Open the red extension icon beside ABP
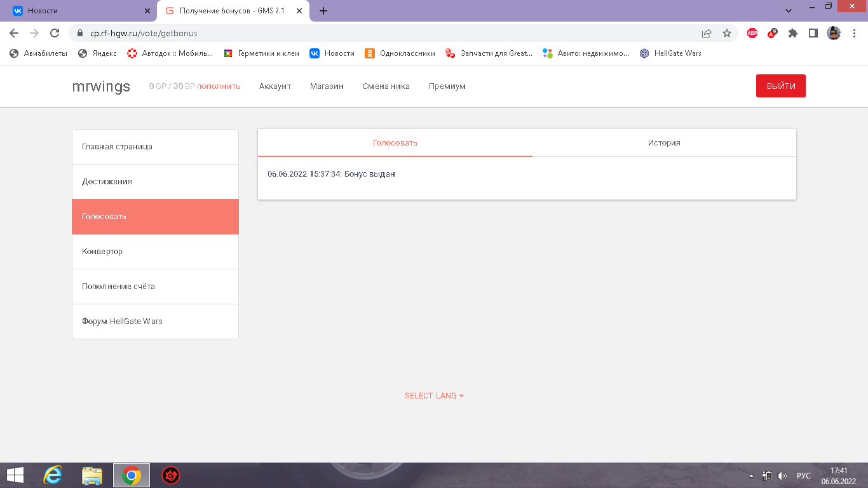 click(773, 33)
